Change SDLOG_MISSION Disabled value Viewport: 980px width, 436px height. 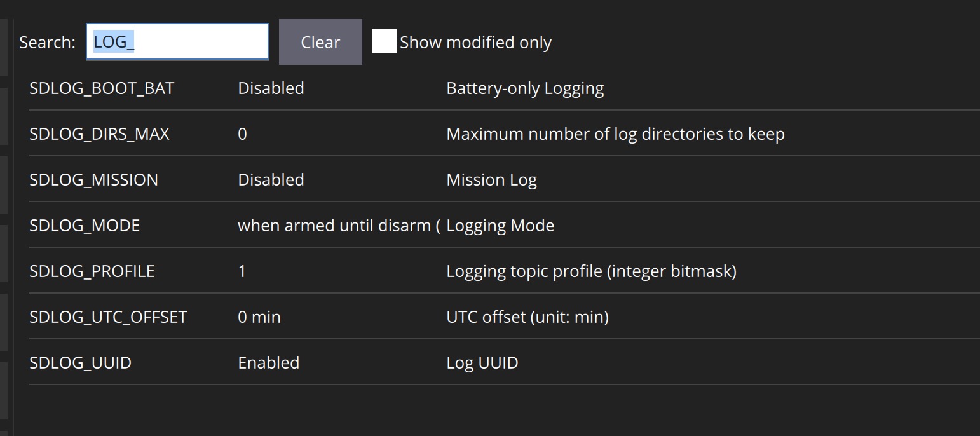pos(271,180)
